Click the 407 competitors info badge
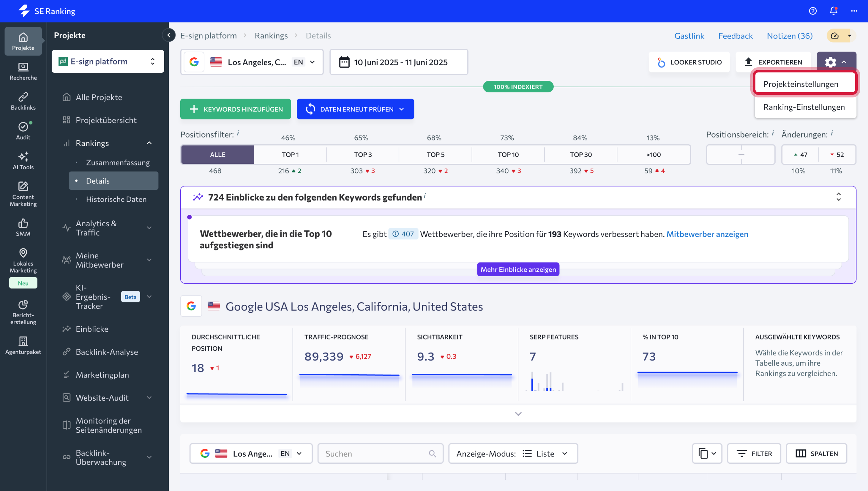 403,234
